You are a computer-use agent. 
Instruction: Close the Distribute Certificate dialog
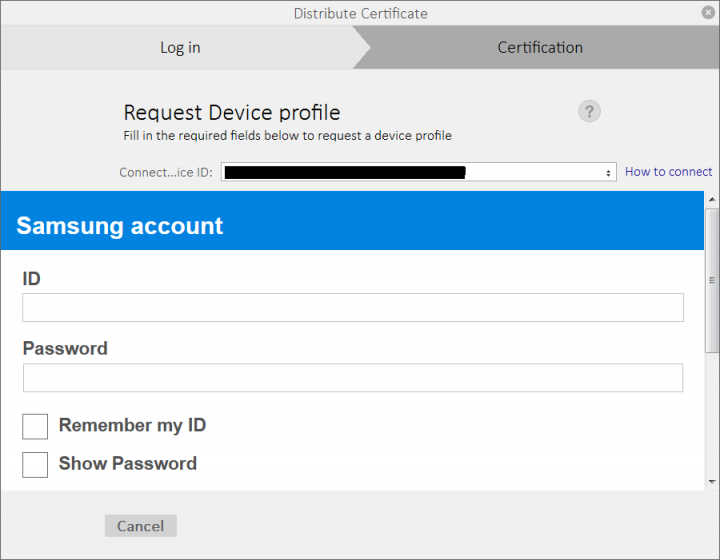[x=708, y=12]
